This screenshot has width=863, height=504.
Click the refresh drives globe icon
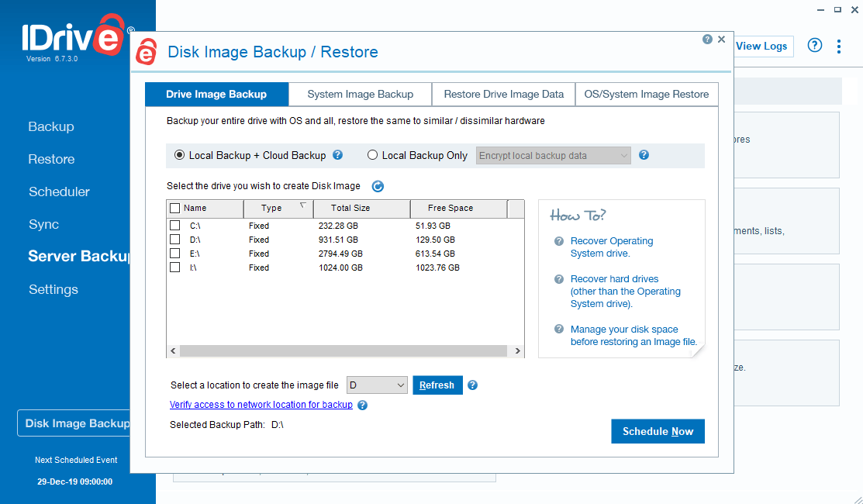click(x=378, y=186)
